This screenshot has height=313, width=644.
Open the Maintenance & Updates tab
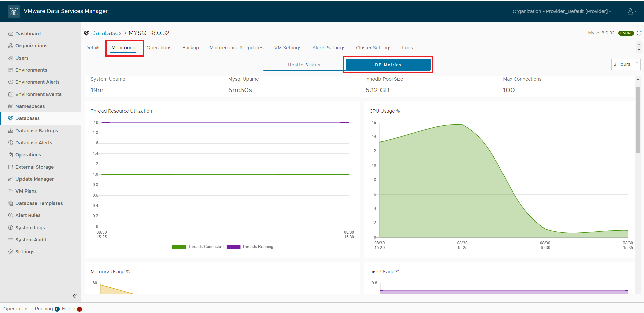coord(237,48)
